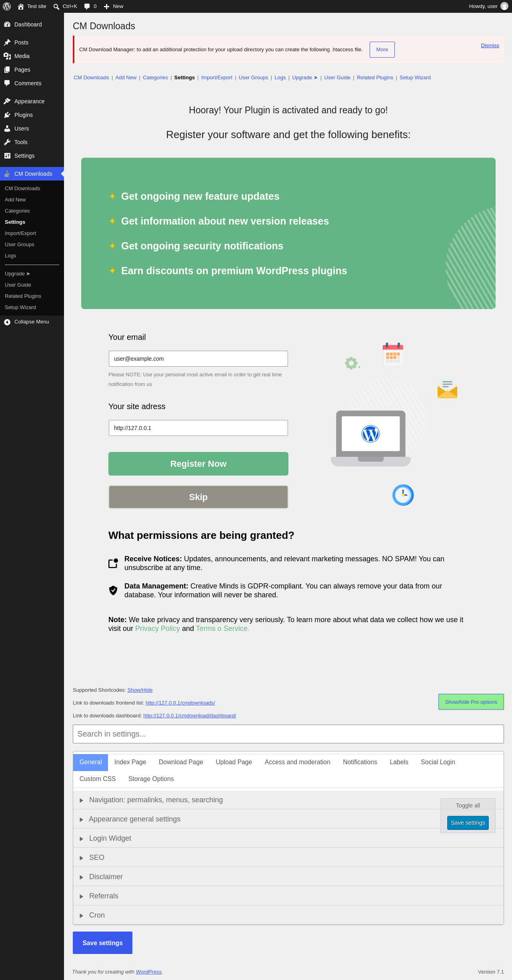The width and height of the screenshot is (512, 980).
Task: Switch to the Index Page tab
Action: tap(130, 762)
